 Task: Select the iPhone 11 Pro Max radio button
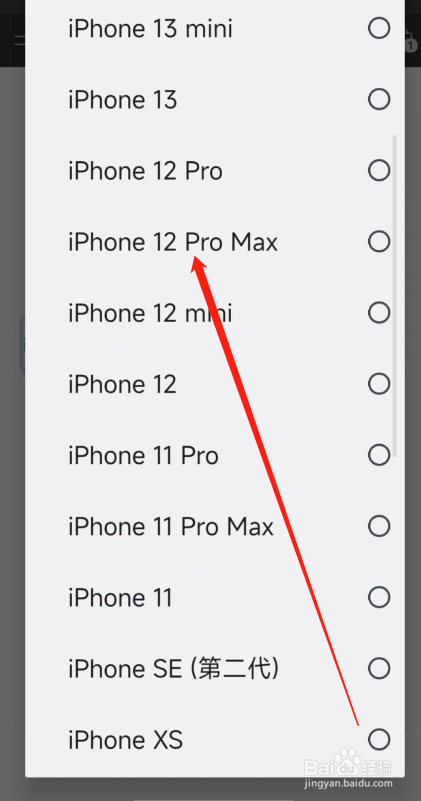379,526
